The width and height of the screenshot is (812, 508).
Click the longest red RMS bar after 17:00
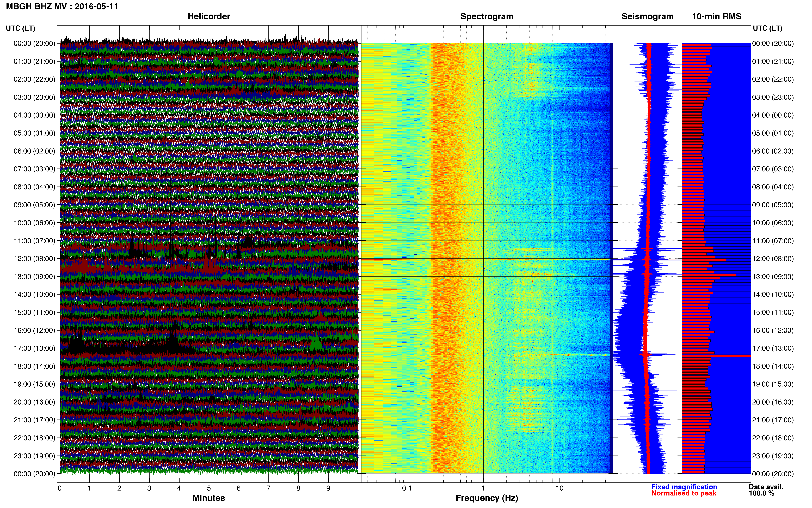[716, 355]
